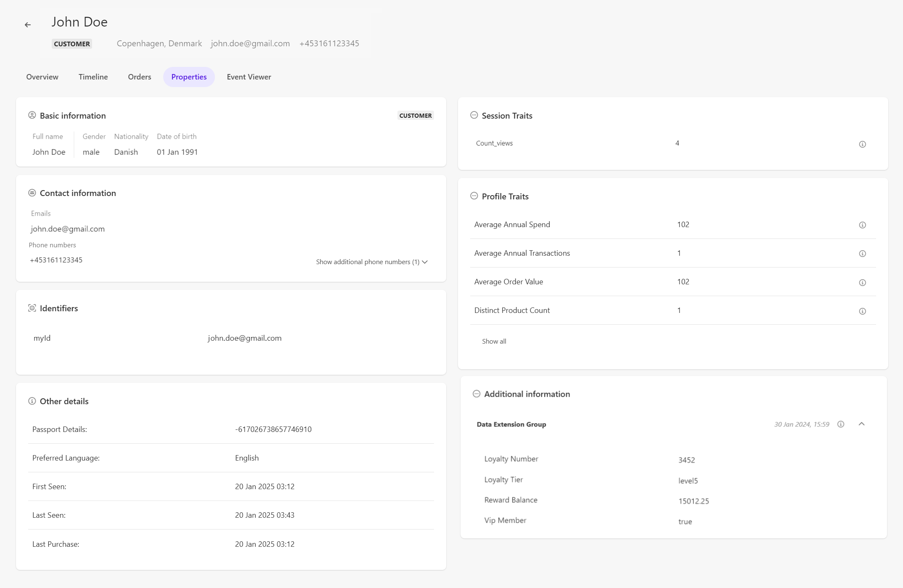Viewport: 903px width, 588px height.
Task: Show additional phone numbers
Action: tap(372, 262)
